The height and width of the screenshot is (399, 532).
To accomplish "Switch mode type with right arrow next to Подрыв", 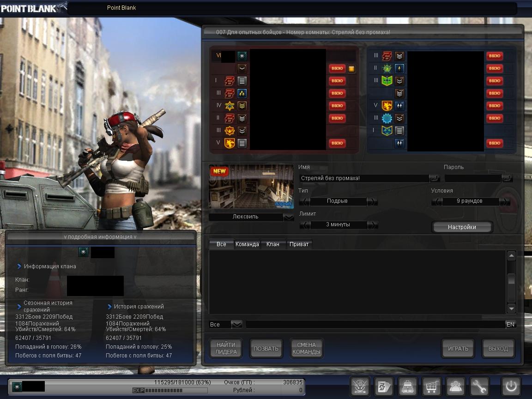I will [x=373, y=202].
